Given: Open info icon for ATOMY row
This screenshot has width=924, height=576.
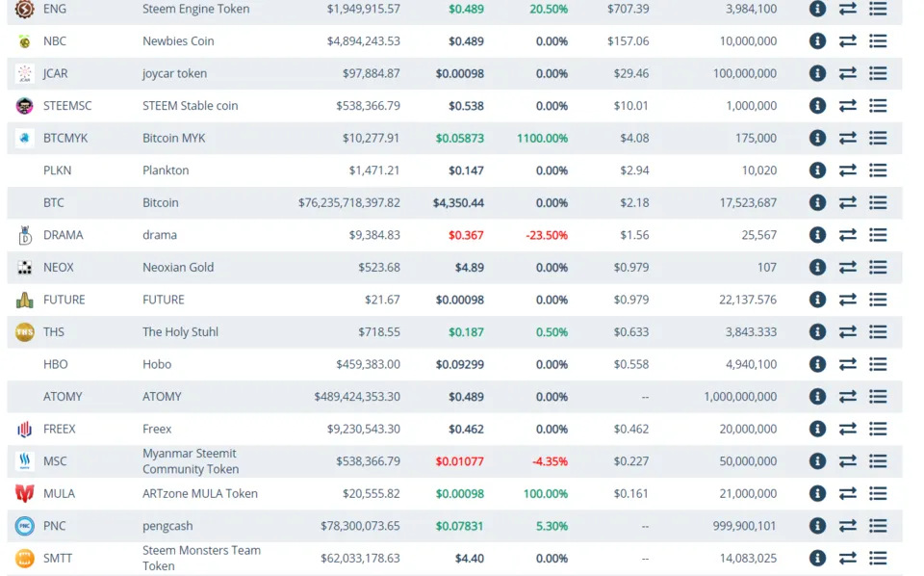Looking at the screenshot, I should click(x=817, y=397).
